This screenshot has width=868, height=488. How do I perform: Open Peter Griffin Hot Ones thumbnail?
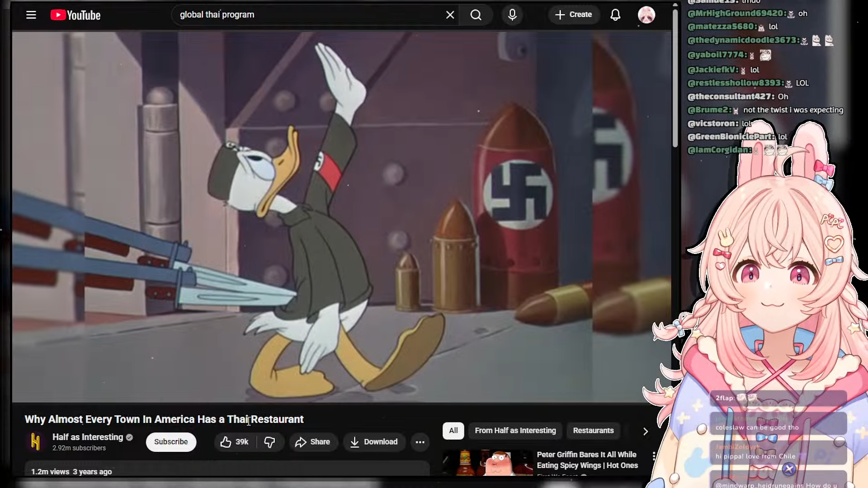487,463
